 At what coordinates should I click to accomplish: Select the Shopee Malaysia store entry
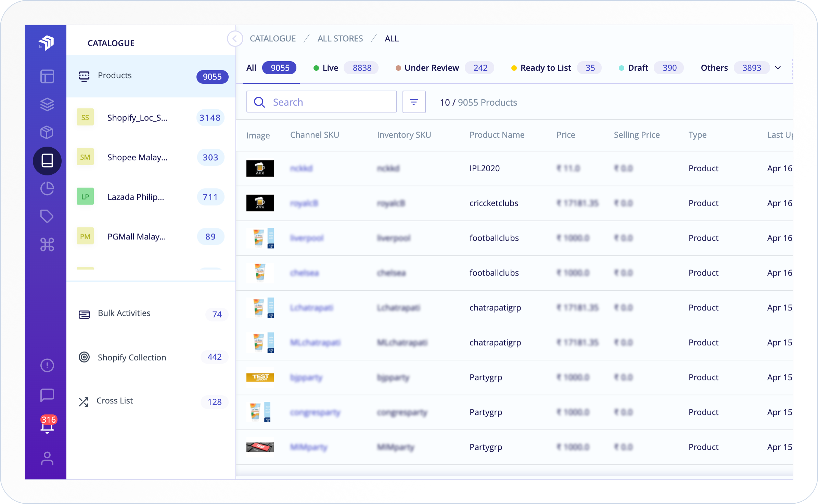point(137,157)
